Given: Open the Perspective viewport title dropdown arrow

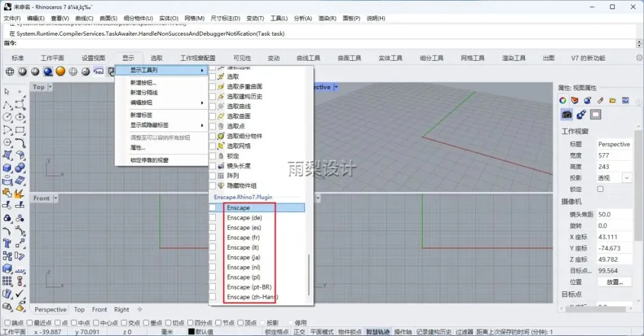Looking at the screenshot, I should click(x=336, y=87).
